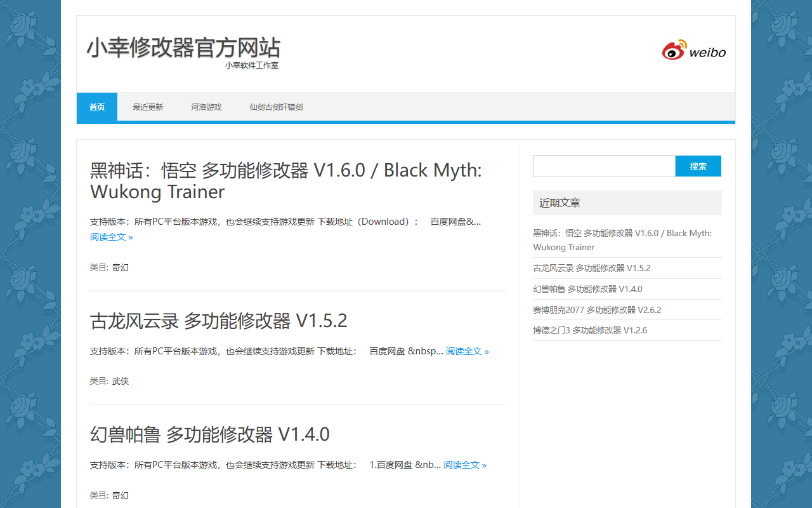Select the 首页 navigation tab
The image size is (812, 508).
coord(97,107)
